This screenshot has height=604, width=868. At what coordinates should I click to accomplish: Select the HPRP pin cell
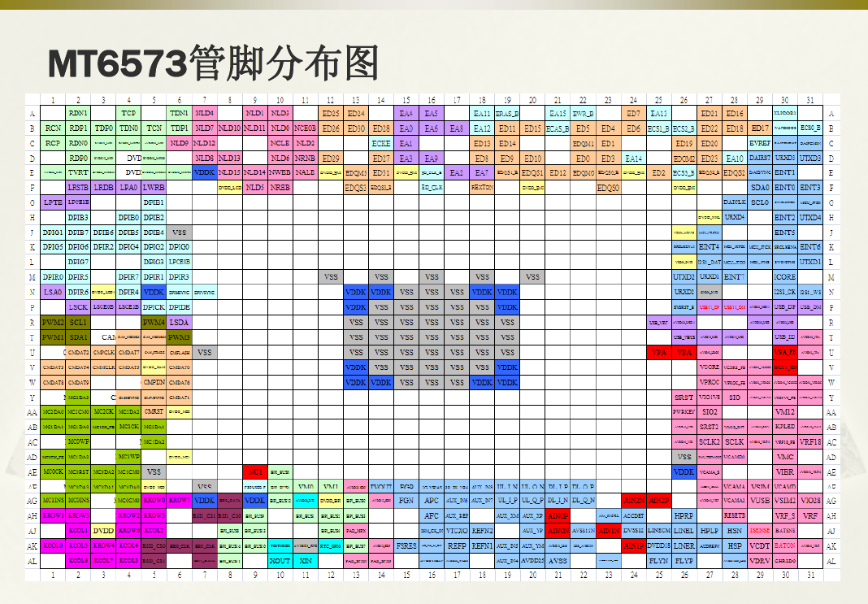point(684,515)
